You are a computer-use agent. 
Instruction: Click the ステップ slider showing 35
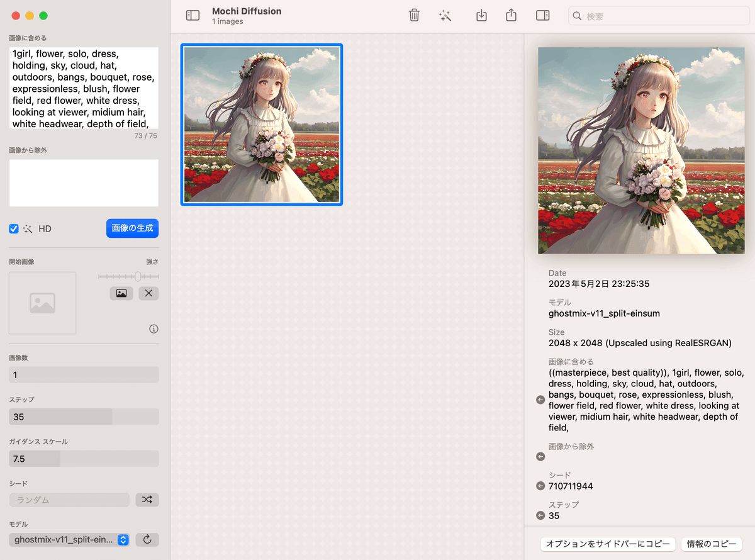(84, 417)
